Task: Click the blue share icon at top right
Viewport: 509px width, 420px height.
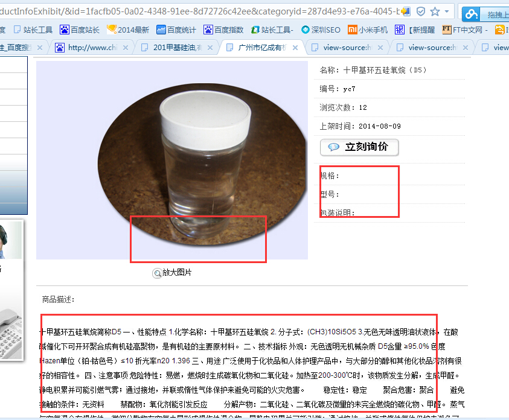Action: pyautogui.click(x=472, y=13)
